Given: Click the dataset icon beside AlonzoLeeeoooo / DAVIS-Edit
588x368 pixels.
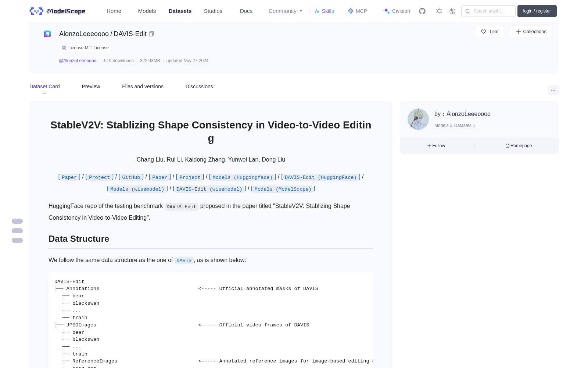Looking at the screenshot, I should point(47,34).
